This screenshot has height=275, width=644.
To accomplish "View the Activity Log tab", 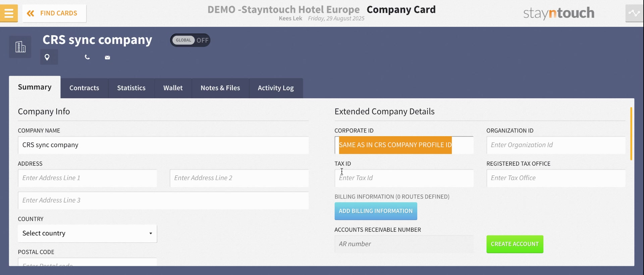I will click(276, 88).
